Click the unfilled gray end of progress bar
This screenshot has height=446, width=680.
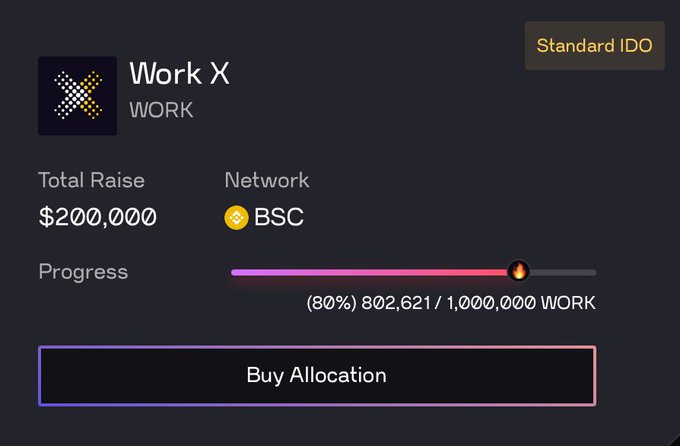click(x=563, y=272)
